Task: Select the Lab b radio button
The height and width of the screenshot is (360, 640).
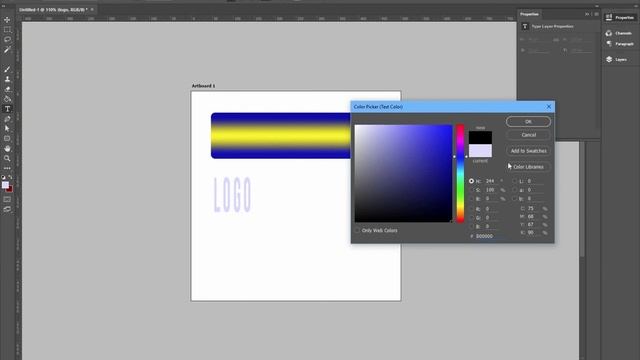Action: click(514, 198)
